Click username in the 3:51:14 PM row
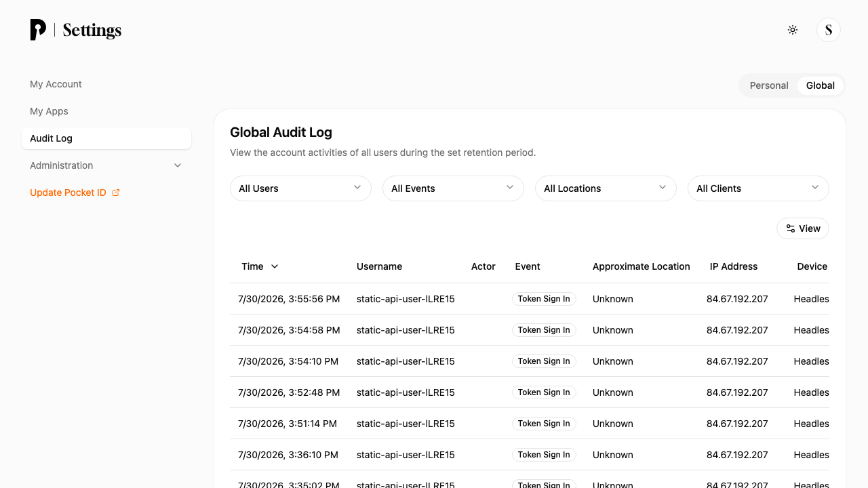 coord(406,424)
